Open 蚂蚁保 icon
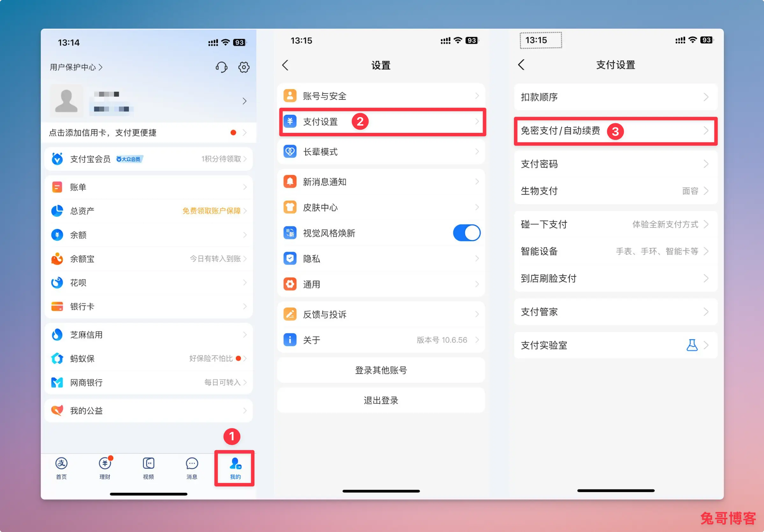The image size is (764, 532). [57, 359]
